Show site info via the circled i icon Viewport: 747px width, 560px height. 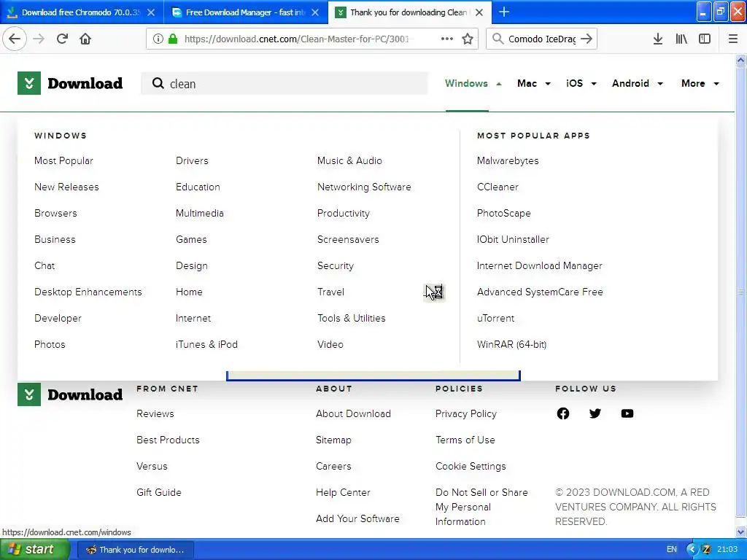[158, 39]
